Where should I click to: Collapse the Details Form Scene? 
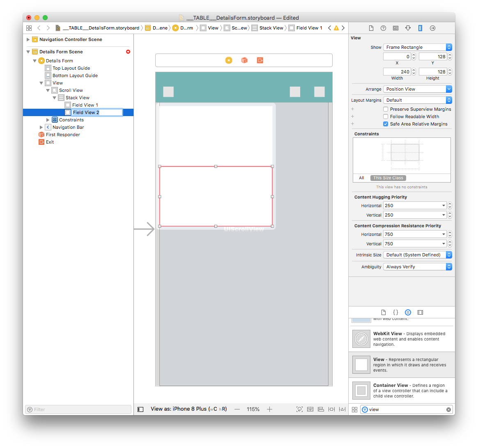click(x=28, y=52)
